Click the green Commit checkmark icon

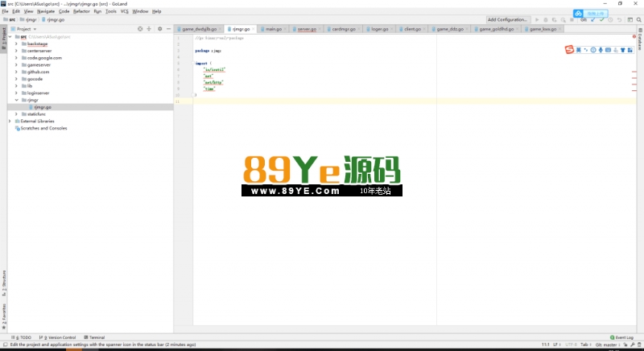[601, 19]
